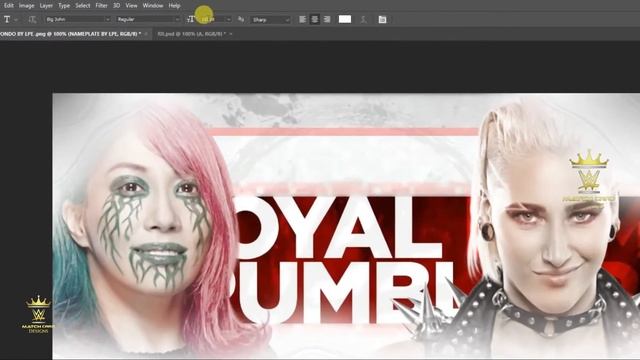Open the Regular font style dropdown
The width and height of the screenshot is (640, 360).
point(148,19)
